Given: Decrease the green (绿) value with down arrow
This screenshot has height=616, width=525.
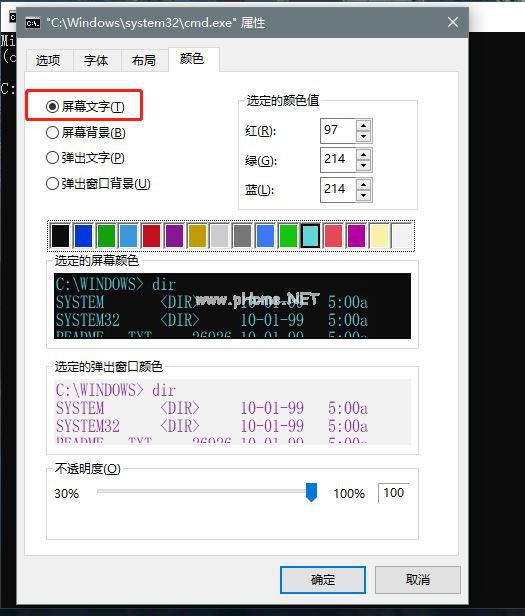Looking at the screenshot, I should click(363, 165).
